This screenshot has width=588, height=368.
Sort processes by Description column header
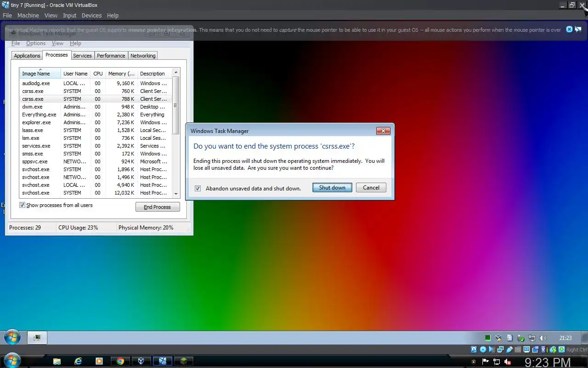pos(154,74)
